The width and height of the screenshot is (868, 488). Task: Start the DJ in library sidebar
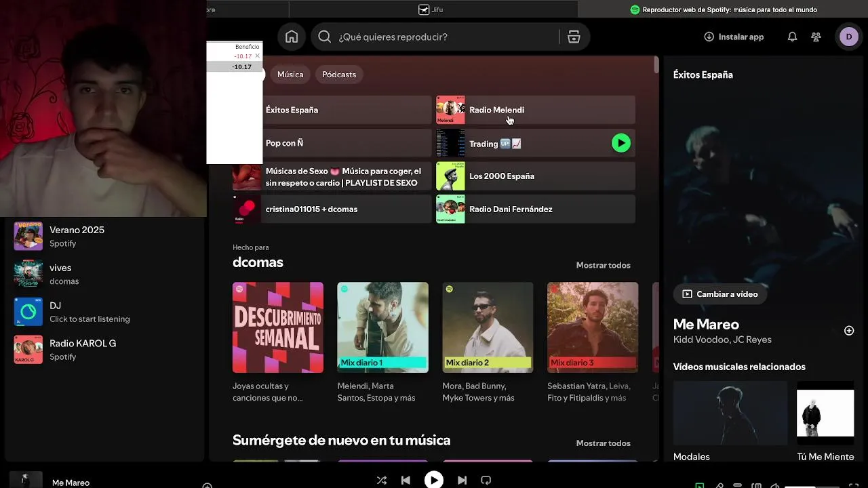click(105, 312)
